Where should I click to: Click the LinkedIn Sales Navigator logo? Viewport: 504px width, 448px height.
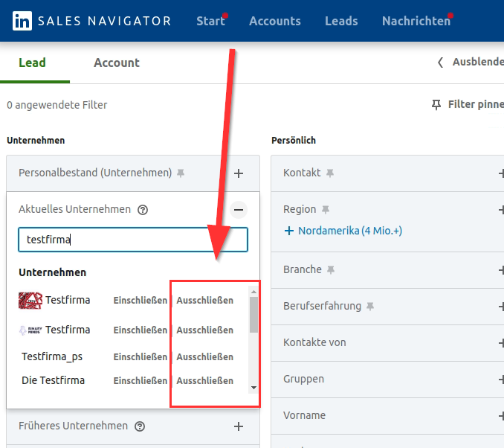(x=22, y=21)
